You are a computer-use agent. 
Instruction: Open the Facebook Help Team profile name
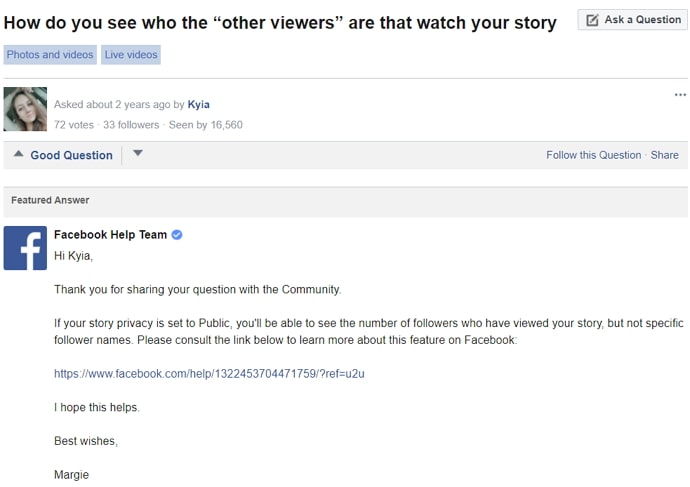click(110, 235)
